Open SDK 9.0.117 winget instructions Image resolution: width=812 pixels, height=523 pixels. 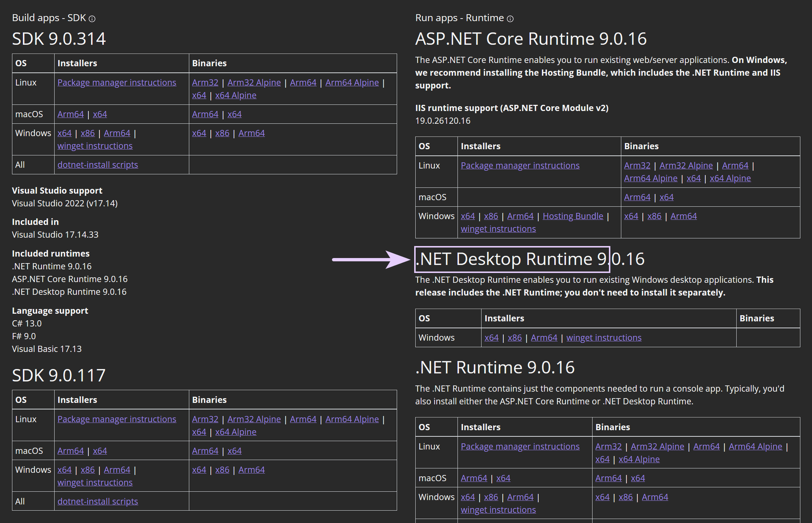(95, 483)
